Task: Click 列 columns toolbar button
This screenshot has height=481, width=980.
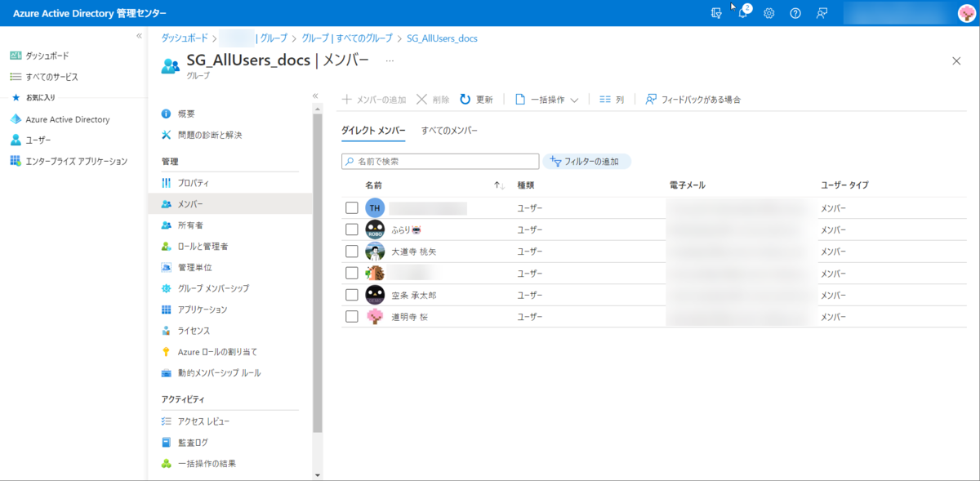Action: (612, 100)
